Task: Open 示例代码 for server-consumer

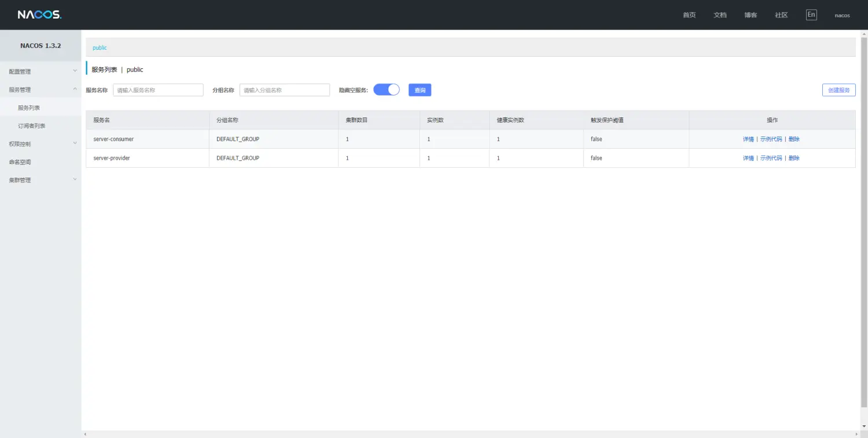Action: click(771, 139)
